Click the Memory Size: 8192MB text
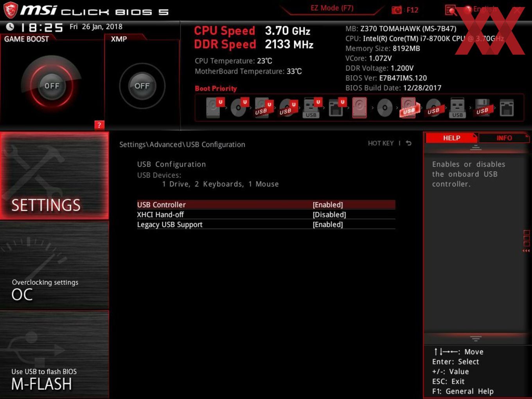 [x=383, y=49]
